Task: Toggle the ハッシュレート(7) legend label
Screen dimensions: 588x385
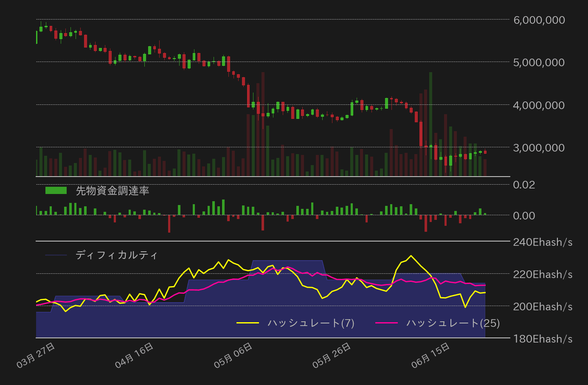Action: click(x=311, y=323)
